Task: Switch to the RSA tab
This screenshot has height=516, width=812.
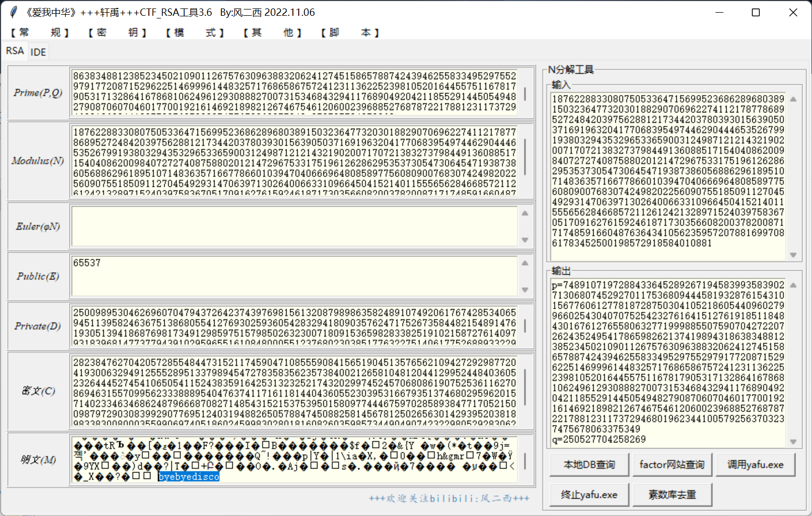Action: [x=15, y=51]
